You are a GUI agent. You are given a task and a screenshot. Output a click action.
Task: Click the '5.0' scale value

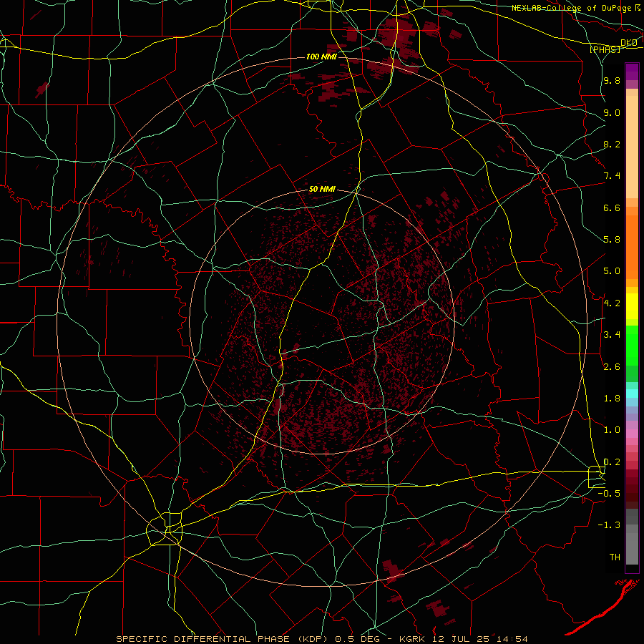(x=612, y=271)
